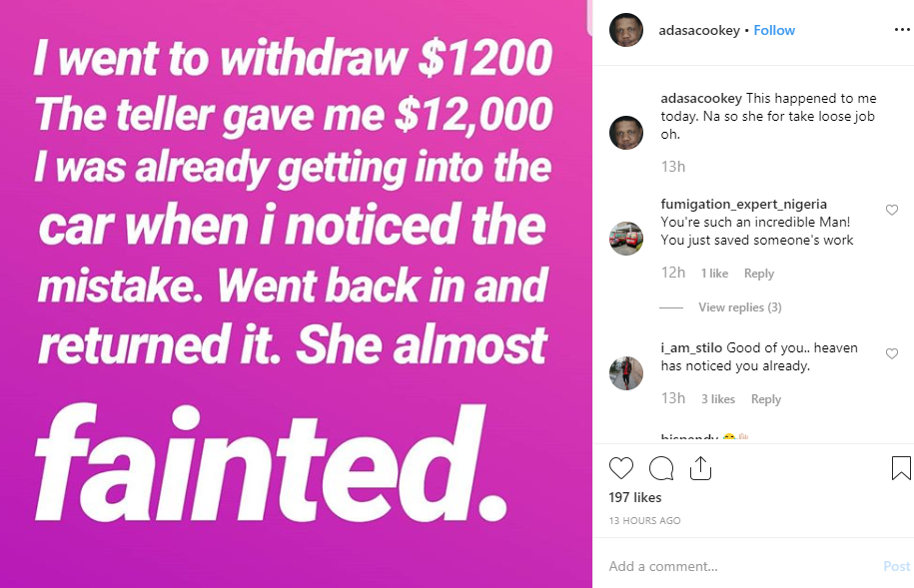
Task: Click adasacookey's header profile picture
Action: [x=626, y=30]
